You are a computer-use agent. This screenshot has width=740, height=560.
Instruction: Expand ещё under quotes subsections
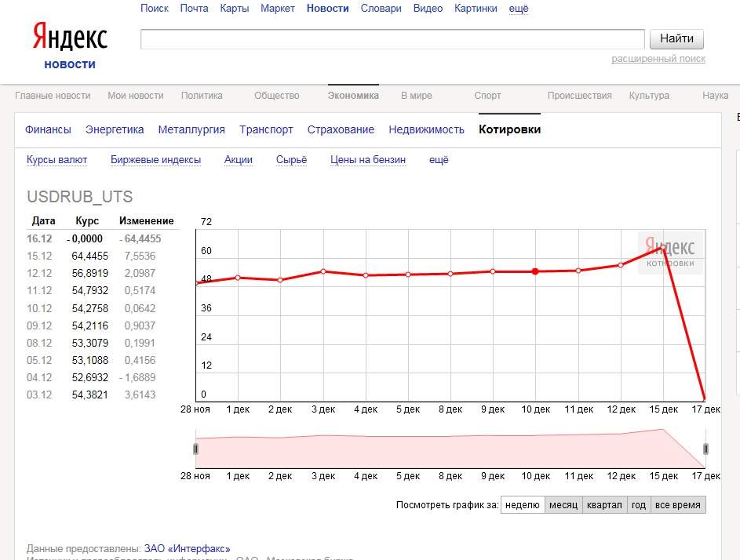pyautogui.click(x=439, y=160)
